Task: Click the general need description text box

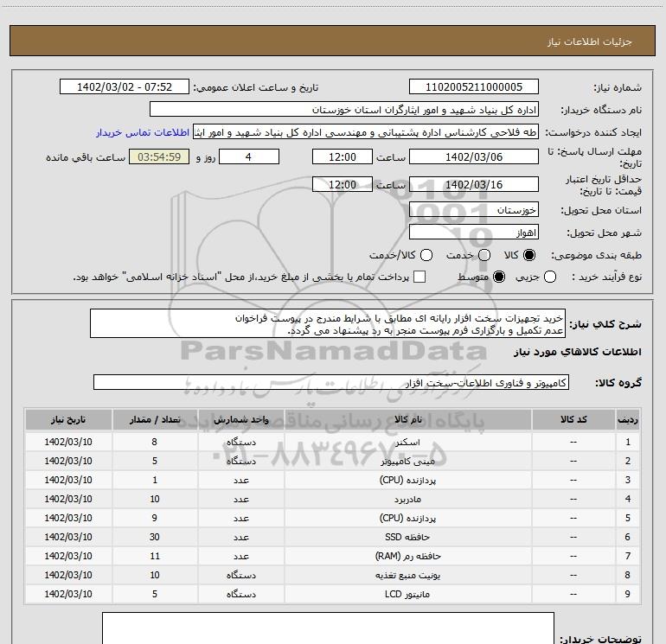Action: click(328, 323)
